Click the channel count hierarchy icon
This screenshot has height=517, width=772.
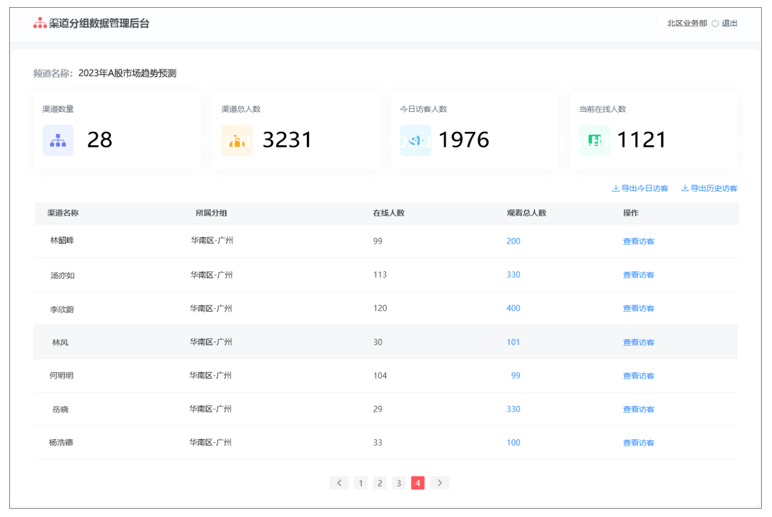(58, 140)
